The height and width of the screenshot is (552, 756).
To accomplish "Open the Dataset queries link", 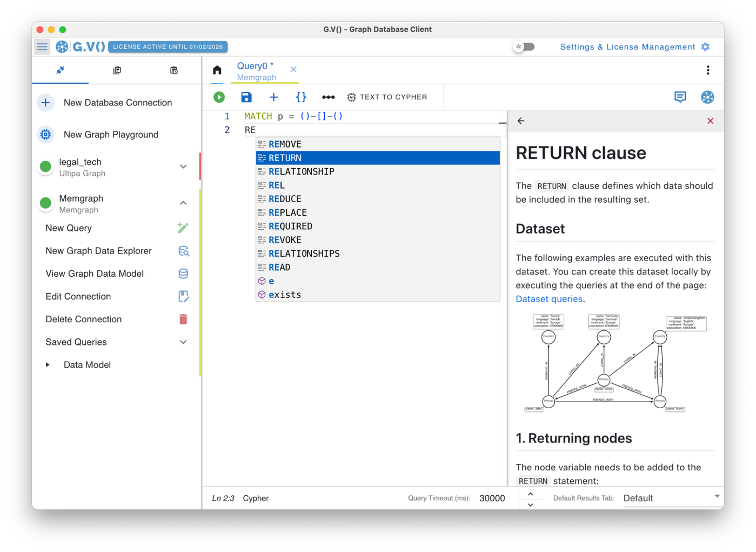I will [x=548, y=299].
